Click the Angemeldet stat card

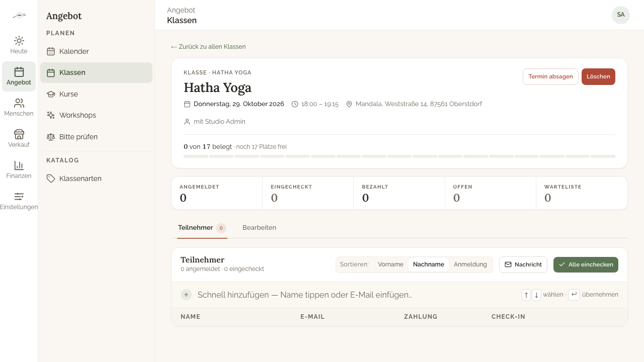point(217,193)
